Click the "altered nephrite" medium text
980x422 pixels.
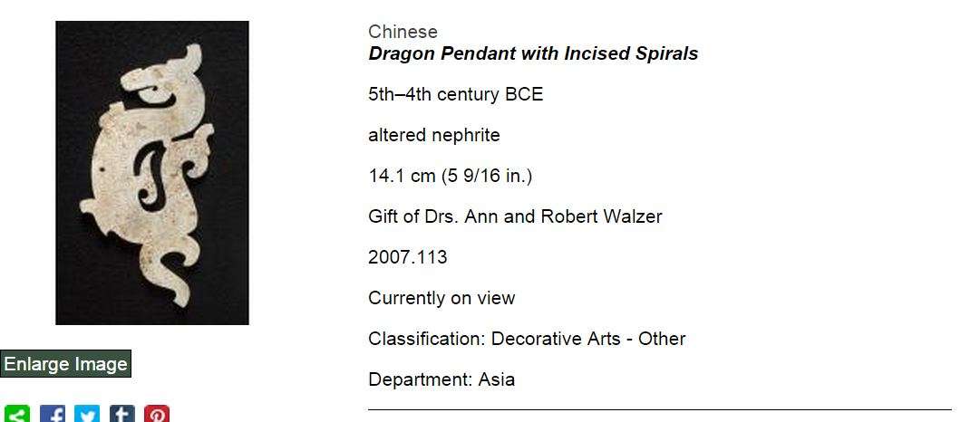433,135
